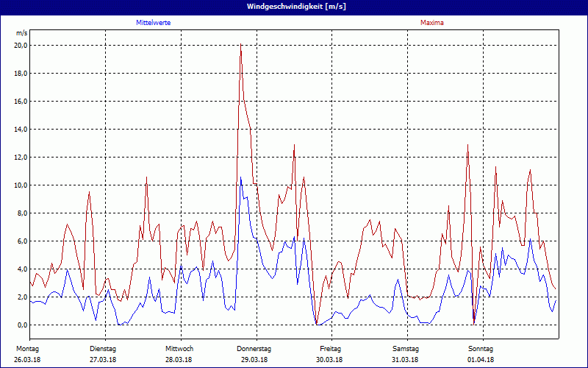Click the 18,0 y-axis value
This screenshot has width=588, height=368.
(21, 73)
